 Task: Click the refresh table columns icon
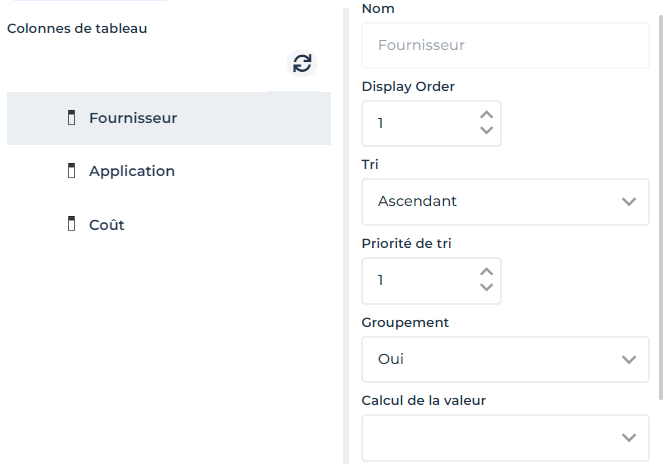point(302,64)
